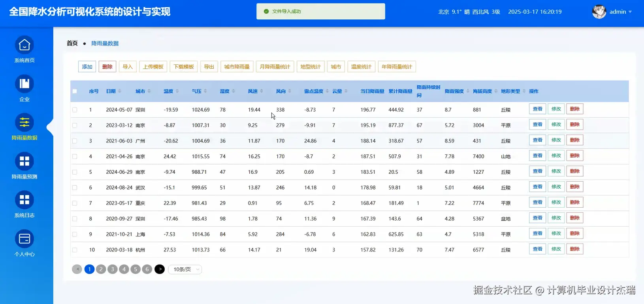Viewport: 644px width, 304px height.
Task: Click the 盆地 terrain cell
Action: [x=506, y=219]
